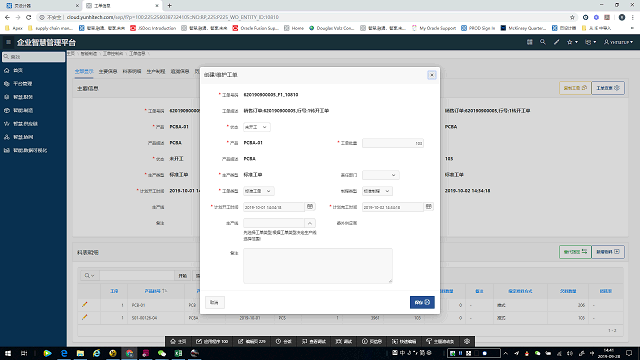Screen dimensions: 640x360
Task: Click the Windows Start button
Action: click(x=8, y=353)
